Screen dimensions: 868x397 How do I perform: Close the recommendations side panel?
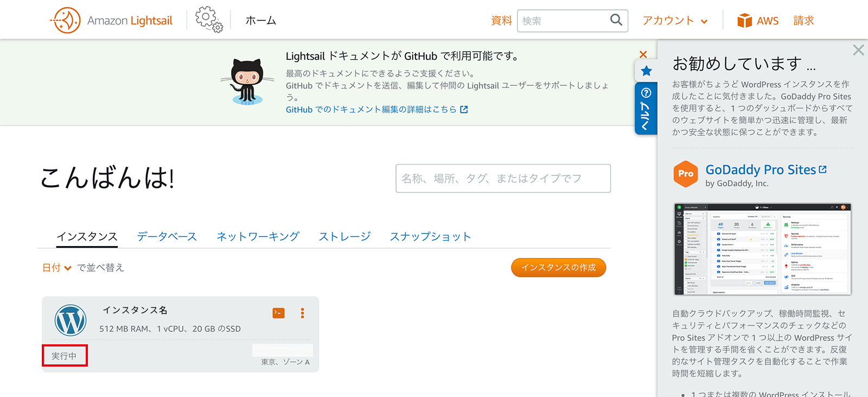coord(858,50)
